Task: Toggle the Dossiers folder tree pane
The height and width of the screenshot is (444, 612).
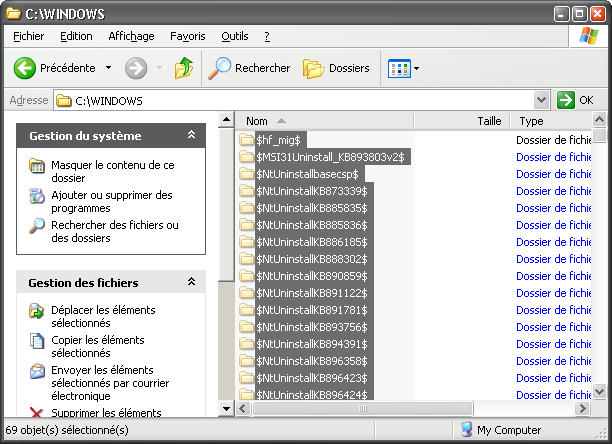Action: pos(336,68)
